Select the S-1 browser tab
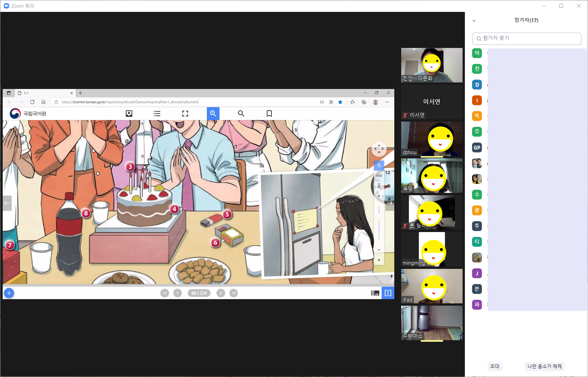588x377 pixels. [45, 93]
